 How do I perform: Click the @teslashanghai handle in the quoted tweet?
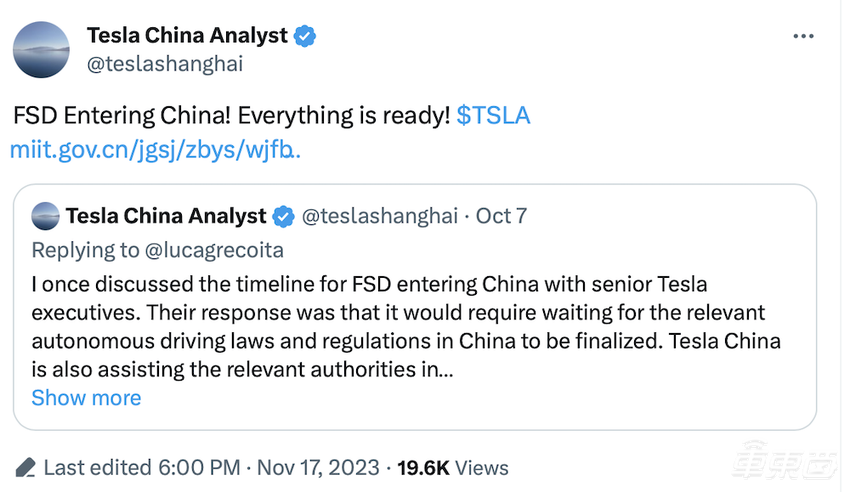coord(379,216)
